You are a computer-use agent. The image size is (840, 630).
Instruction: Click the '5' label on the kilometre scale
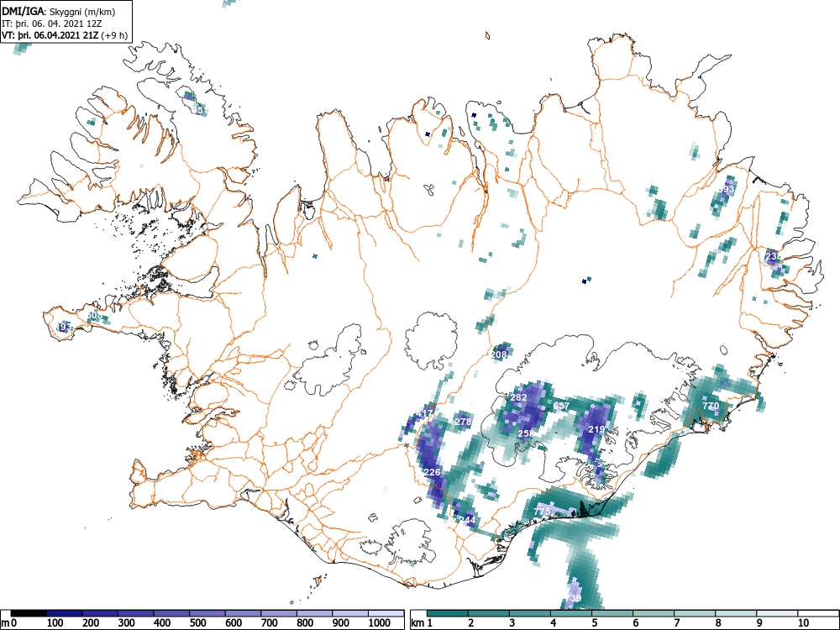click(595, 623)
